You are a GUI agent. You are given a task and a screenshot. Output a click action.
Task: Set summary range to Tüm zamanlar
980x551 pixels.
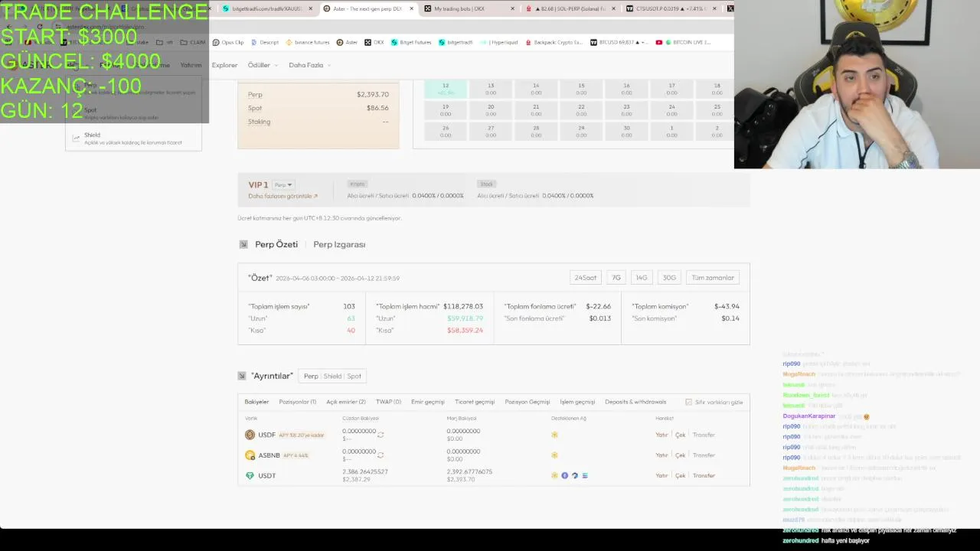(713, 278)
